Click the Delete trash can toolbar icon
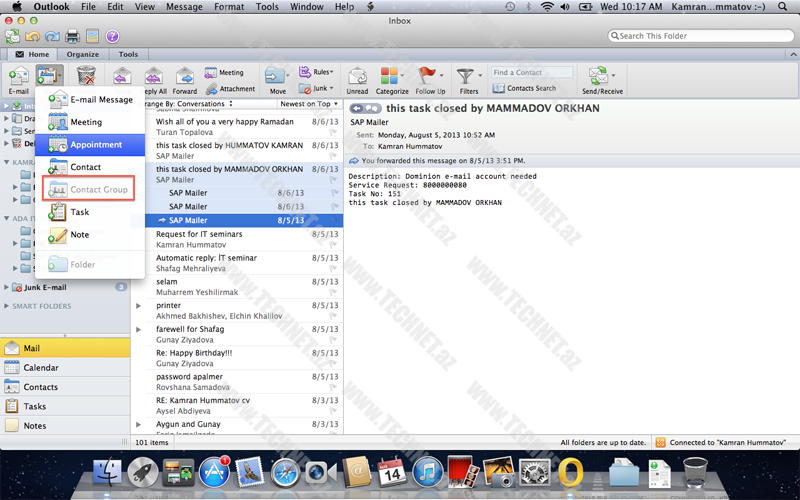The image size is (800, 500). (x=86, y=76)
